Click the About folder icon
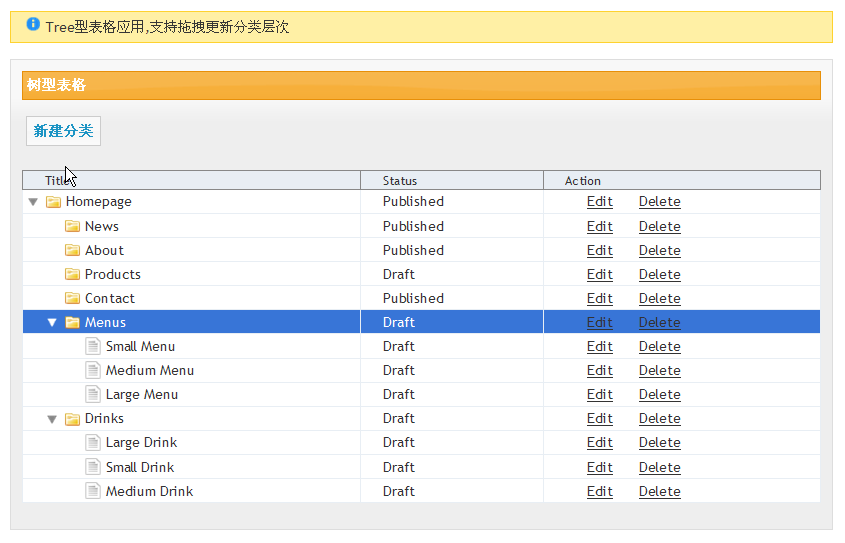This screenshot has width=845, height=543. [x=72, y=250]
